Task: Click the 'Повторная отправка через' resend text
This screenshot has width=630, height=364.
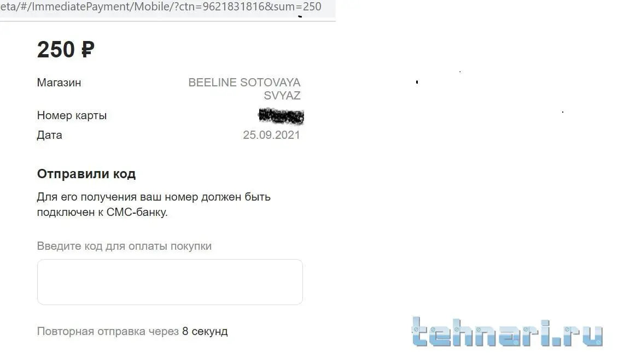Action: [x=108, y=331]
